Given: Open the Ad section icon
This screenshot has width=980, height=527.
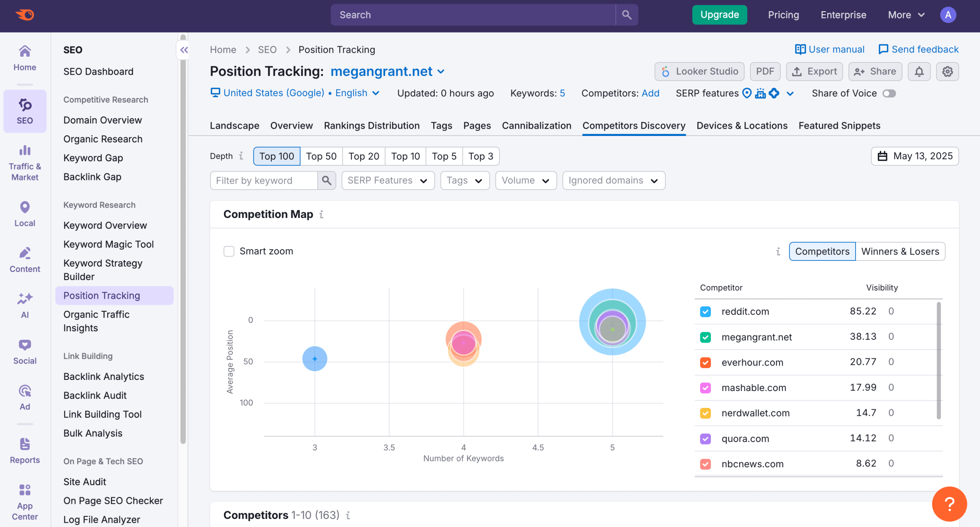Looking at the screenshot, I should point(25,398).
